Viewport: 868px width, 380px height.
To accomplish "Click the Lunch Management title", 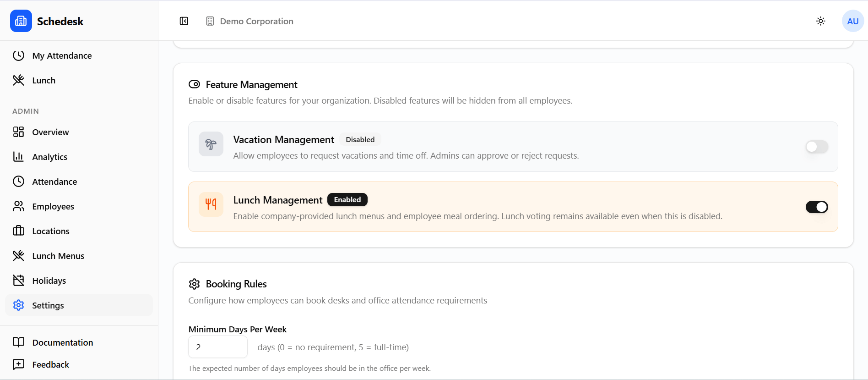I will point(278,200).
